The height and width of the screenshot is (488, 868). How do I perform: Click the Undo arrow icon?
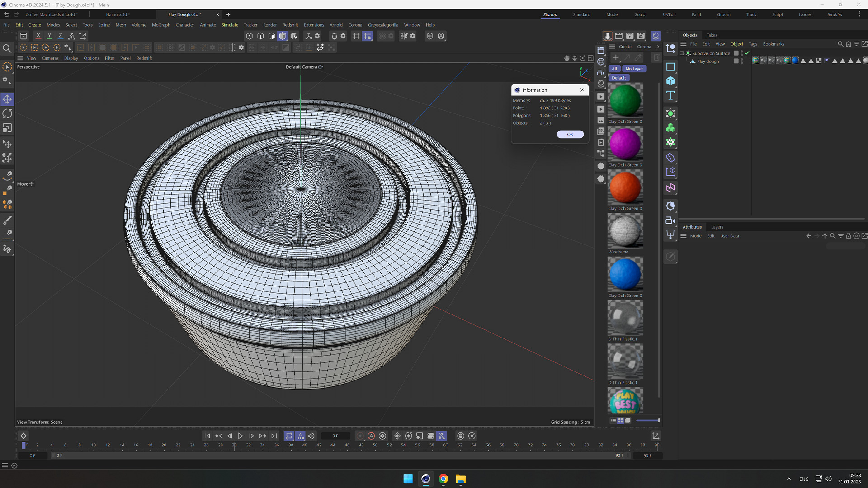coord(7,14)
